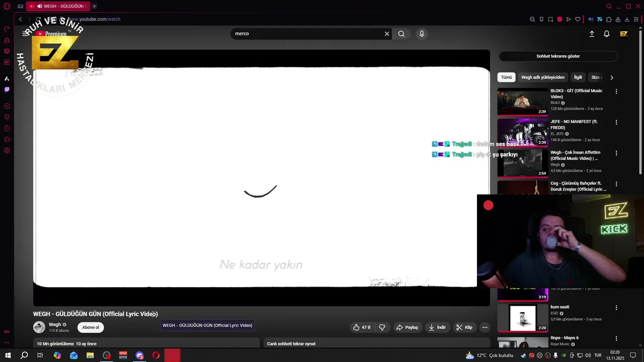The width and height of the screenshot is (644, 362).
Task: Open Windows notification center icon
Action: click(633, 355)
